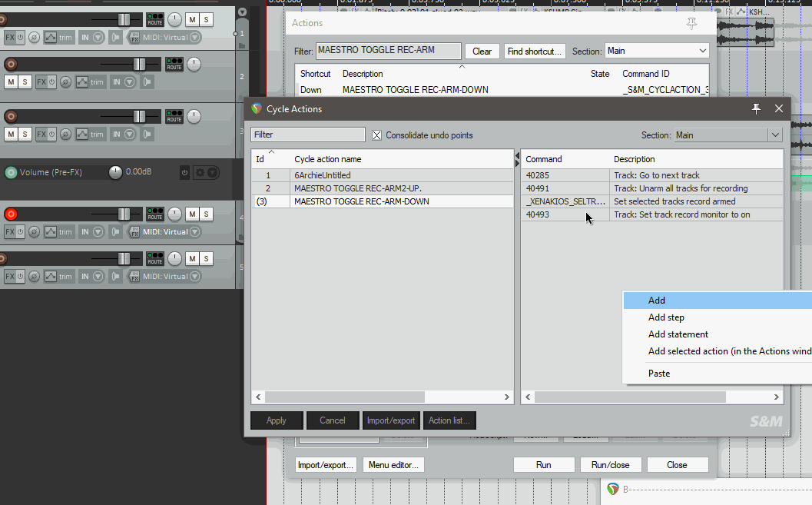Click Cancel in Cycle Actions

coord(333,420)
